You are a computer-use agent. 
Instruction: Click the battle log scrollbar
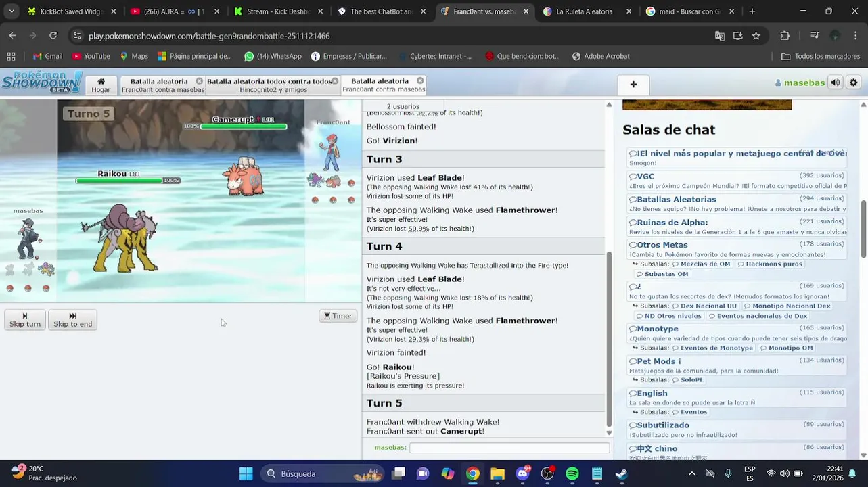pos(609,338)
